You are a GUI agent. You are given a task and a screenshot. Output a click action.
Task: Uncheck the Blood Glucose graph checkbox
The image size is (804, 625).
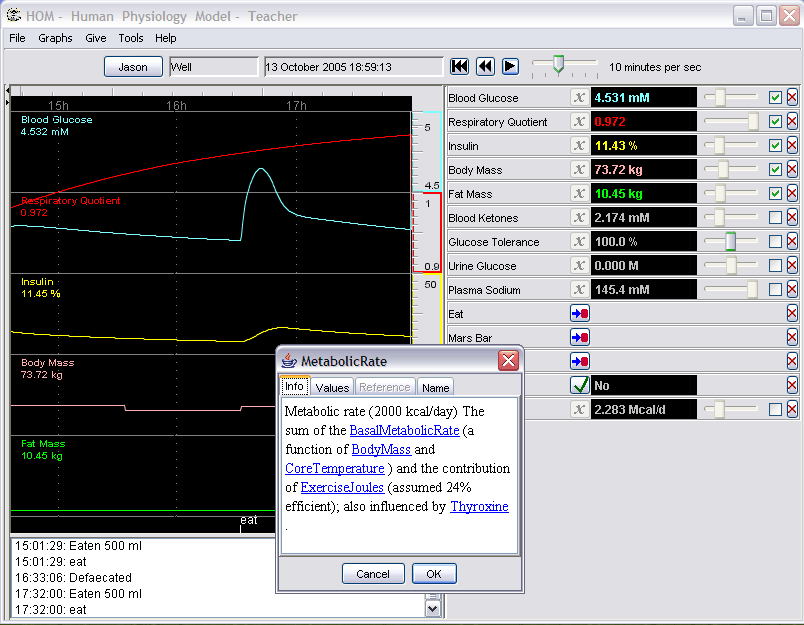[775, 98]
